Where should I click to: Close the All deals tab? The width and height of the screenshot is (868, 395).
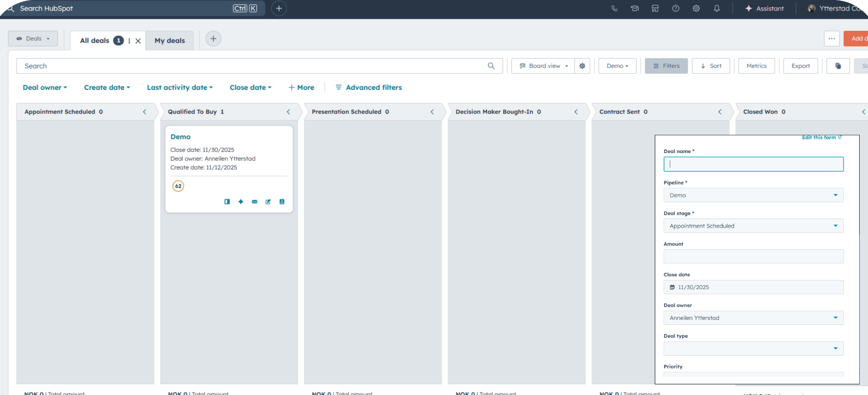coord(138,41)
